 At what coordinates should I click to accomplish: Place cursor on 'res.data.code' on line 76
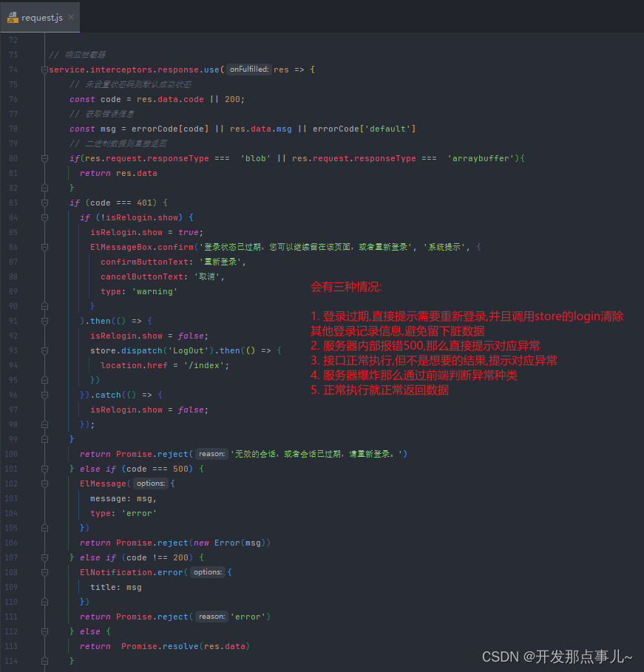(x=170, y=99)
